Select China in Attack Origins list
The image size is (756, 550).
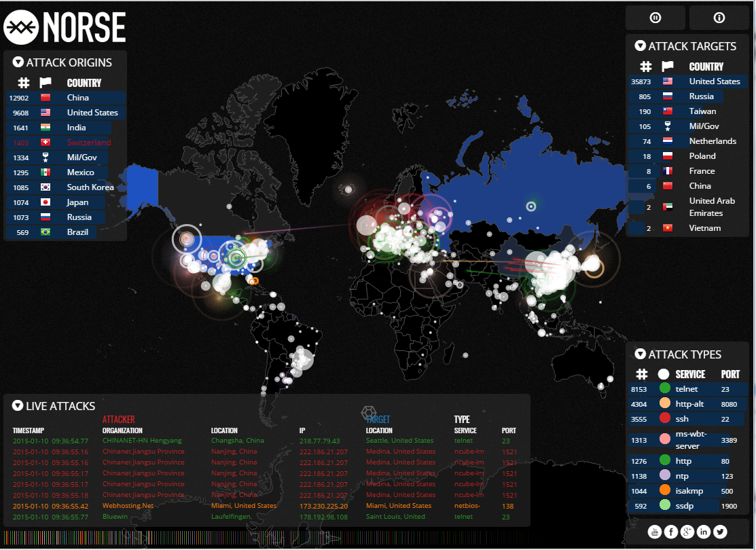(x=66, y=97)
